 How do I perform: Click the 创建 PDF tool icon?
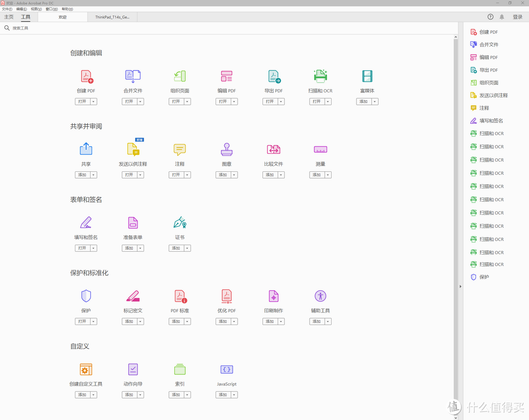point(86,76)
